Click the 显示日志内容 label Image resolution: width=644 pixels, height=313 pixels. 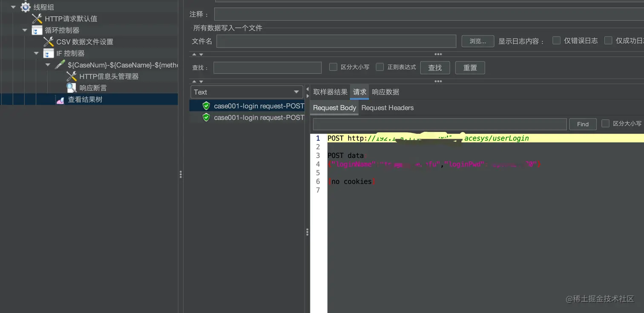pos(521,41)
